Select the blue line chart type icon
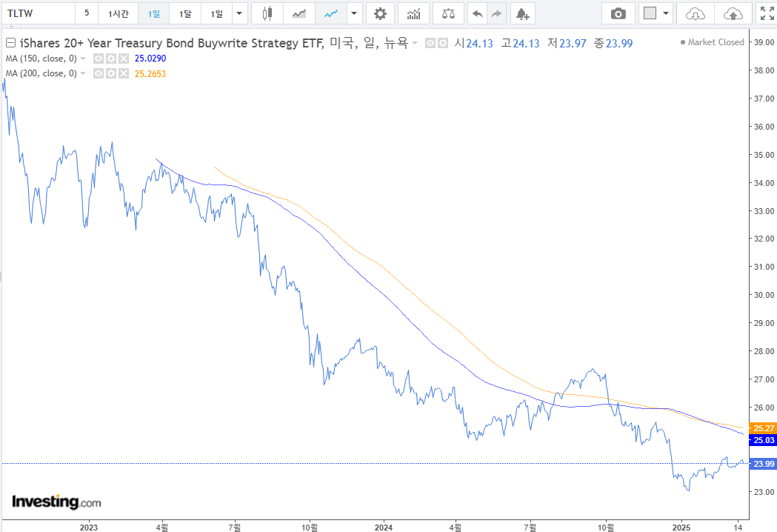The image size is (777, 532). pyautogui.click(x=330, y=13)
